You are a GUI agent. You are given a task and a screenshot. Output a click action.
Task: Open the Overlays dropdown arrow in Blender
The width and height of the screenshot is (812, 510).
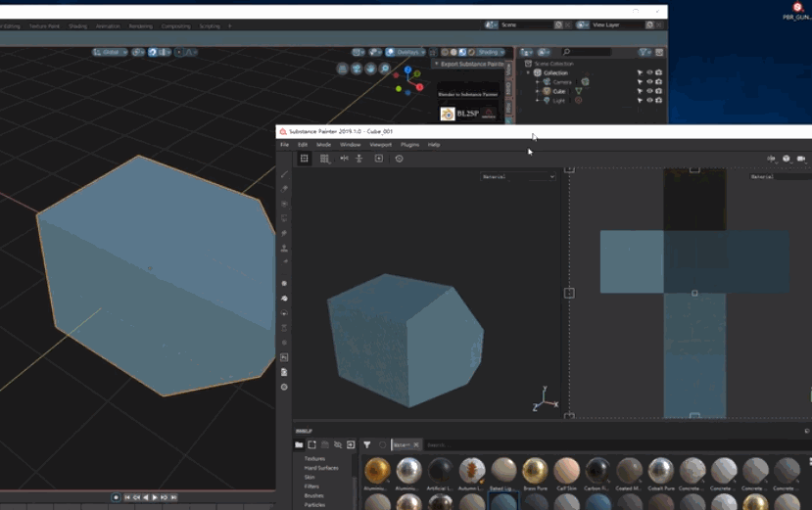tap(423, 52)
